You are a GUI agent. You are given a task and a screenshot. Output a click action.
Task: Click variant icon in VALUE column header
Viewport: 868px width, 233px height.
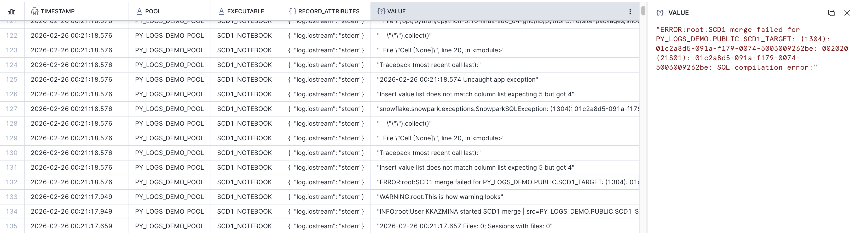tap(381, 12)
